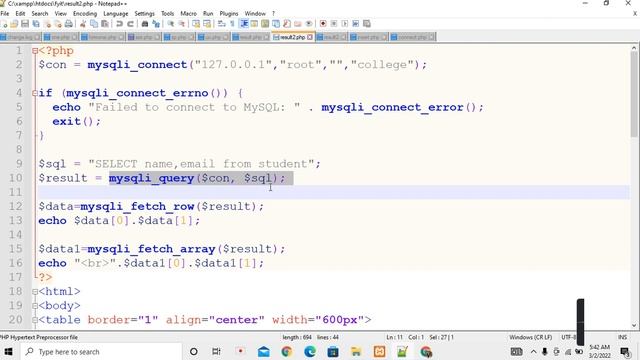Click the Close All toolbar icon
Viewport: 640px width, 360px height.
click(58, 24)
